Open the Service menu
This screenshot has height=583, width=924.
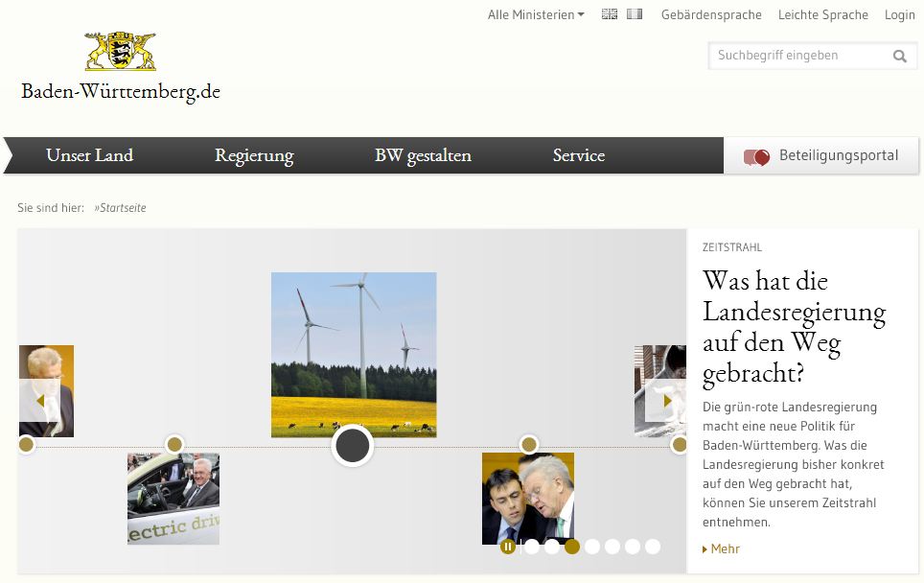click(579, 155)
